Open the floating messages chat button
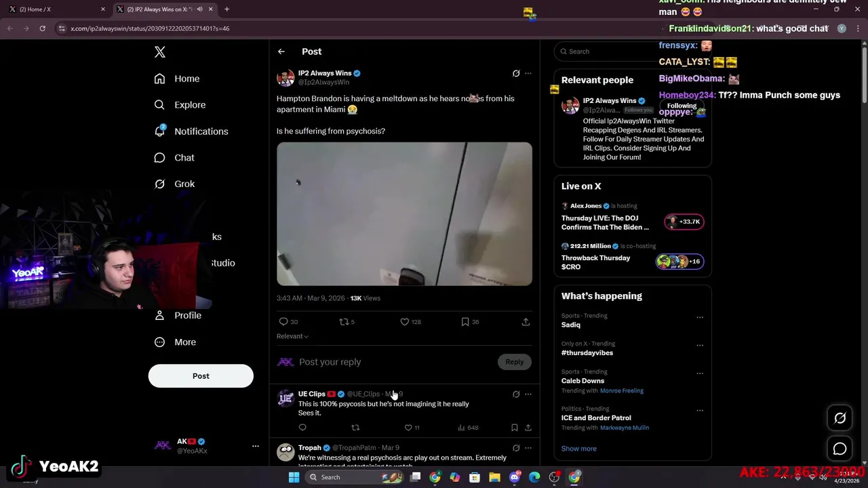This screenshot has height=488, width=868. (840, 449)
